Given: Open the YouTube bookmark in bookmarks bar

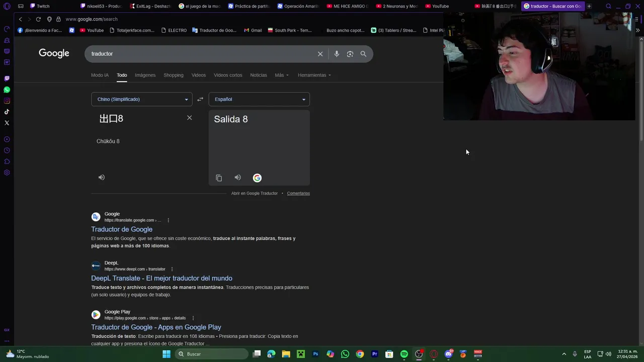Looking at the screenshot, I should point(91,30).
